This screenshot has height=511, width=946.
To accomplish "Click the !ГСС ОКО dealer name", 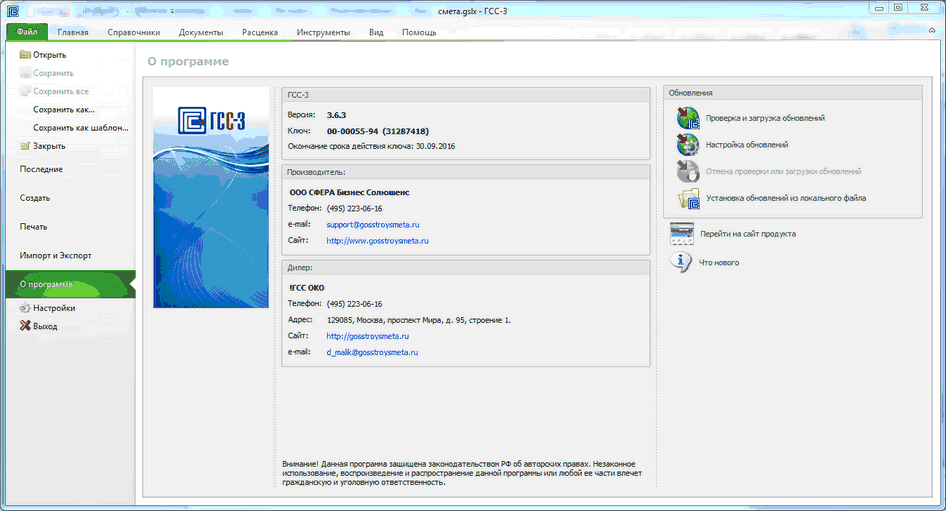I will (x=306, y=288).
